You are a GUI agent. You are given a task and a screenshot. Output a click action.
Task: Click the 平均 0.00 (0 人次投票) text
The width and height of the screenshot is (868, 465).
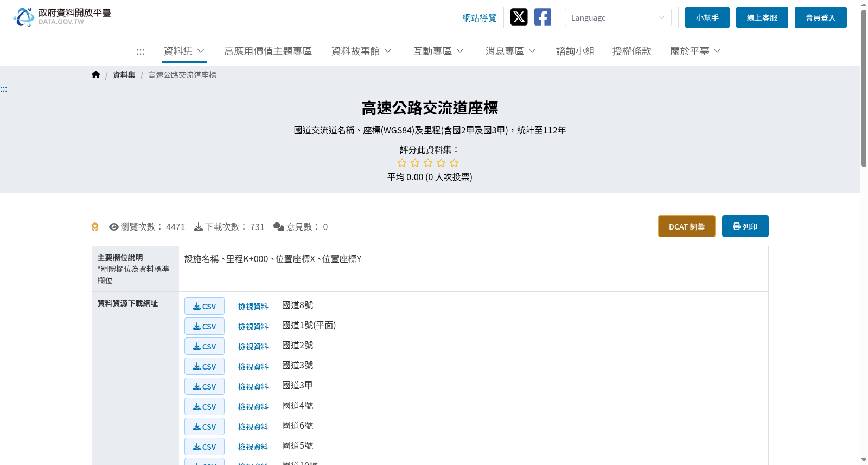pyautogui.click(x=430, y=177)
